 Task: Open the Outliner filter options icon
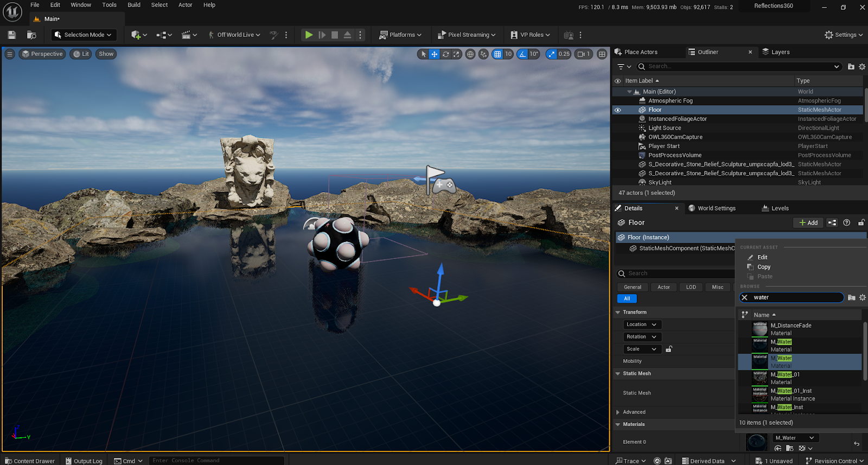624,67
